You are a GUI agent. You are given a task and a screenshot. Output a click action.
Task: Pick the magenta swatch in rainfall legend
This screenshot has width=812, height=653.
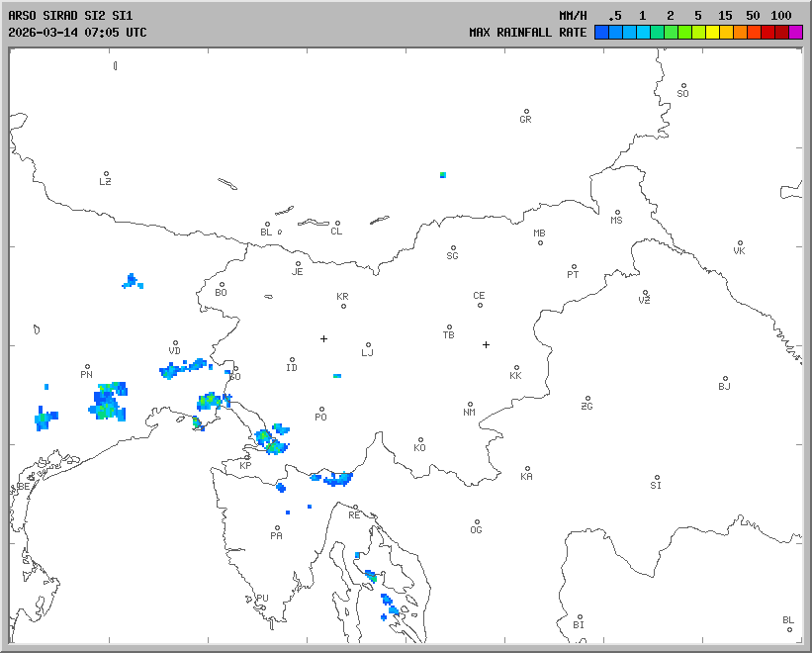click(796, 33)
